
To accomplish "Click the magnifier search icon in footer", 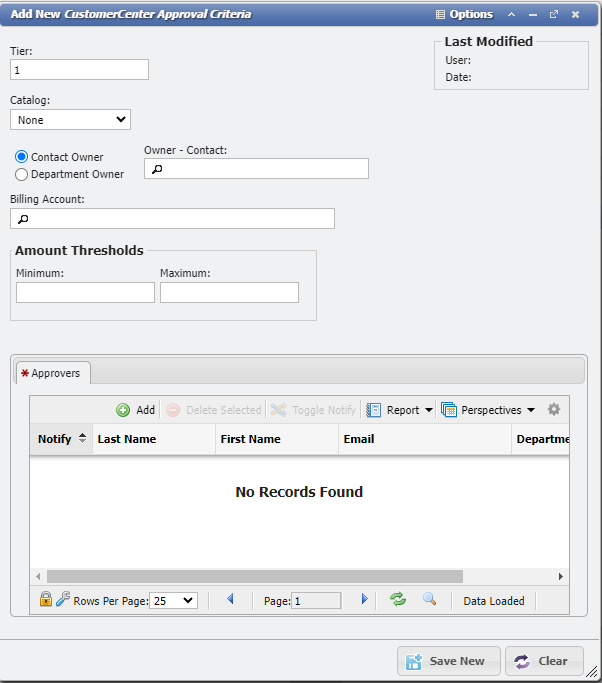I will 429,600.
